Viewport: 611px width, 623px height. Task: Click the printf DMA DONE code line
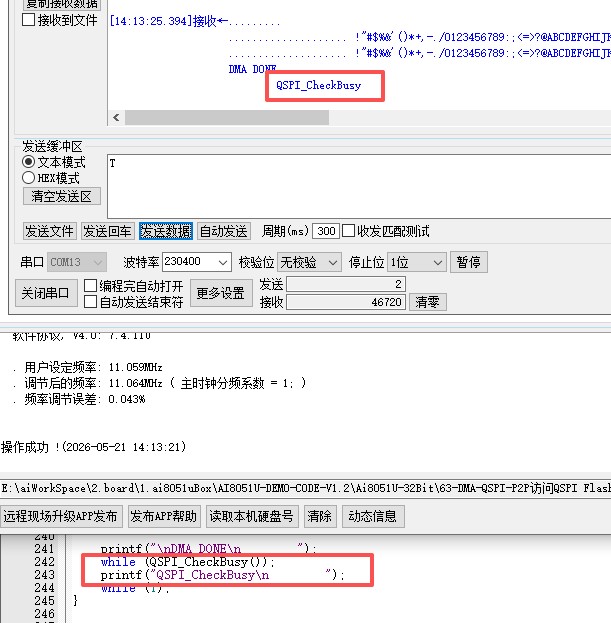pyautogui.click(x=209, y=549)
